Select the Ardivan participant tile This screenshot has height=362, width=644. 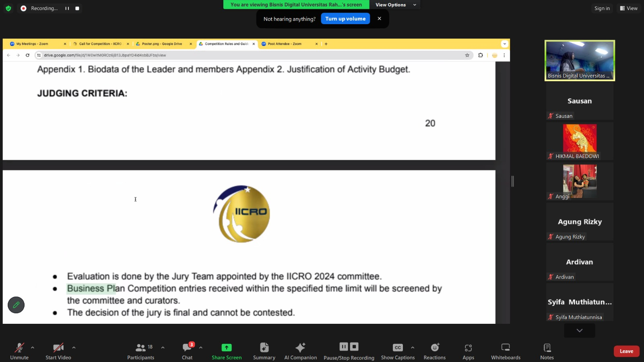pos(580,261)
